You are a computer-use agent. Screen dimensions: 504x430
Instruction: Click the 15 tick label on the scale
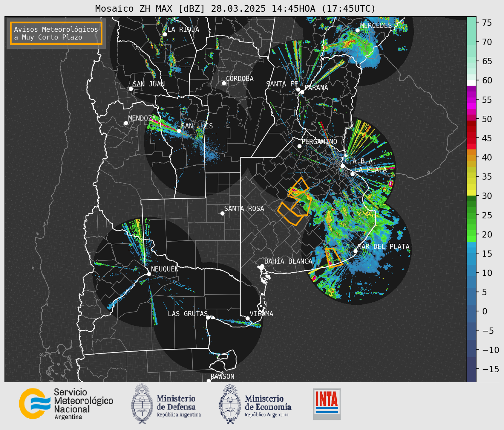tap(487, 254)
